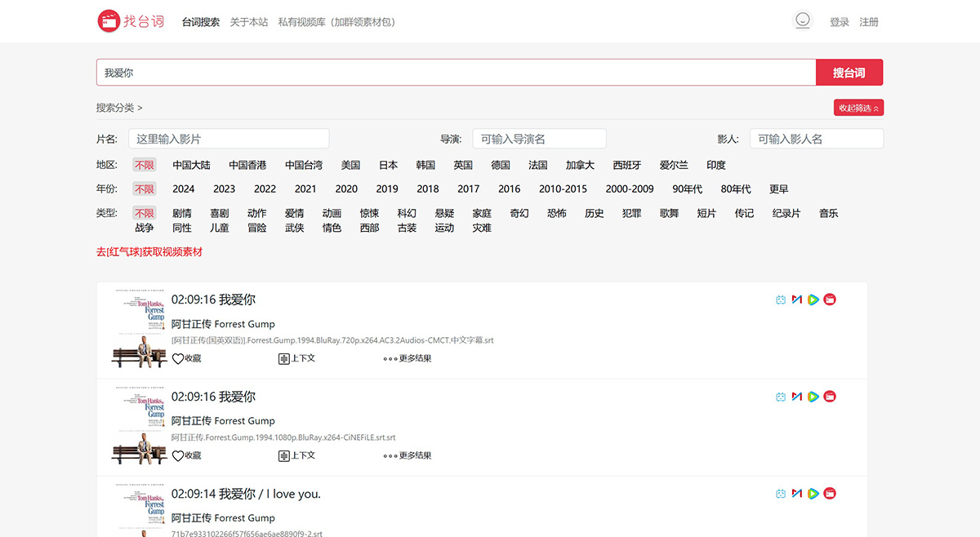Expand 搜索分类 section
This screenshot has height=537, width=980.
pos(116,107)
